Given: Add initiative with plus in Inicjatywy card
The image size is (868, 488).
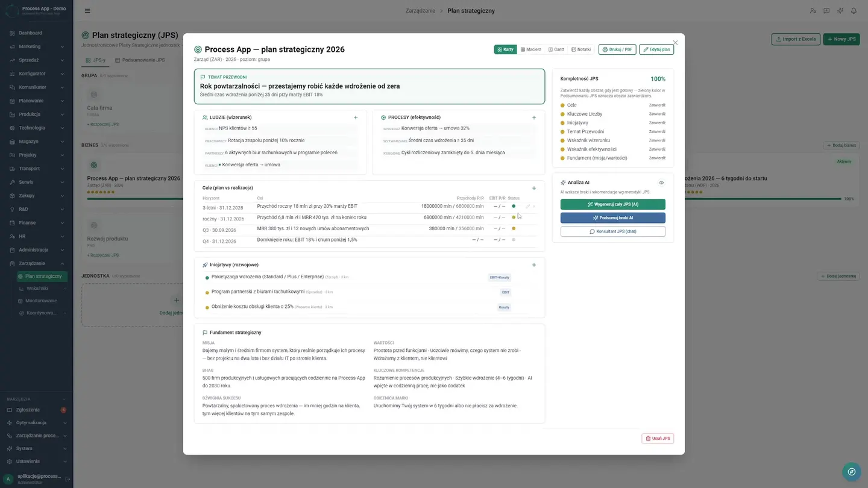Looking at the screenshot, I should (534, 264).
